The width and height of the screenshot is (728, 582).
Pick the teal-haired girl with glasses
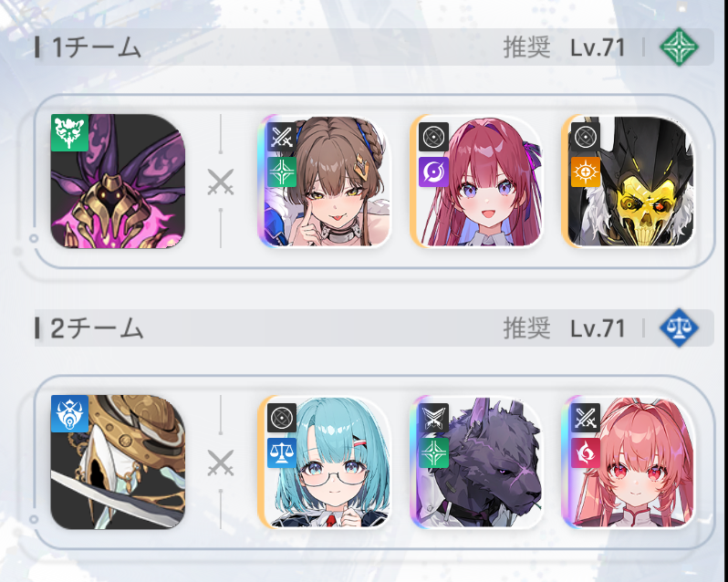[x=324, y=462]
